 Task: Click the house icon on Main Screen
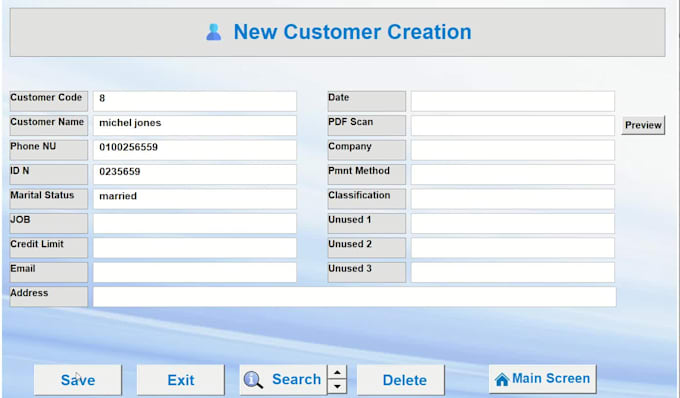pyautogui.click(x=502, y=379)
